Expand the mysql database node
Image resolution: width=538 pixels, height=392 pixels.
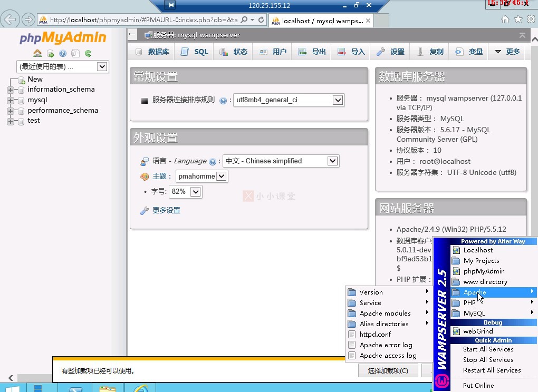(x=11, y=101)
